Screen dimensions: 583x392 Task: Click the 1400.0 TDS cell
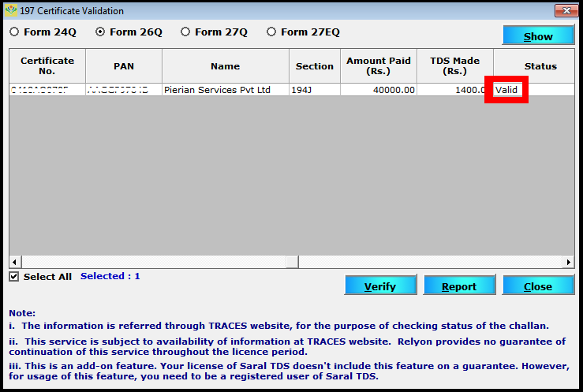pos(455,90)
